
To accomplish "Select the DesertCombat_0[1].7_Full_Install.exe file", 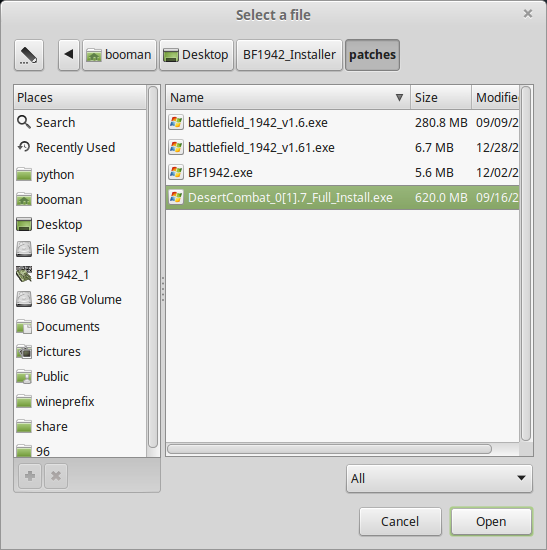I will [x=342, y=197].
